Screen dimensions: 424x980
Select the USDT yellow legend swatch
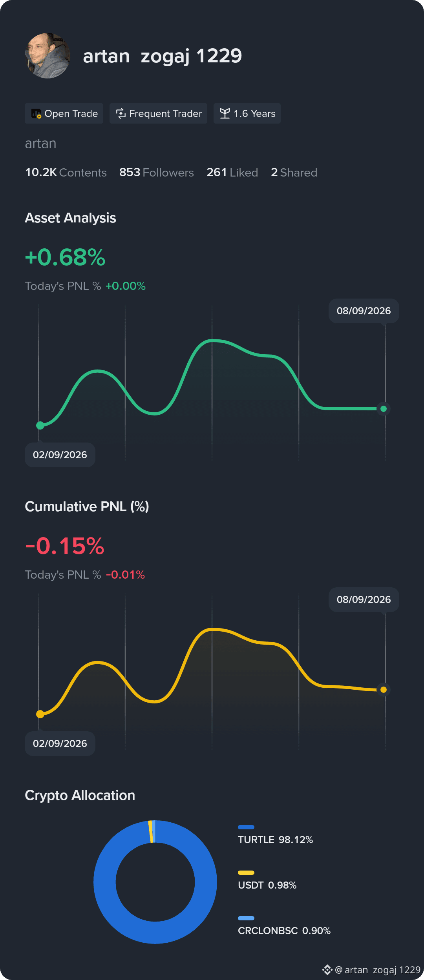[x=246, y=873]
